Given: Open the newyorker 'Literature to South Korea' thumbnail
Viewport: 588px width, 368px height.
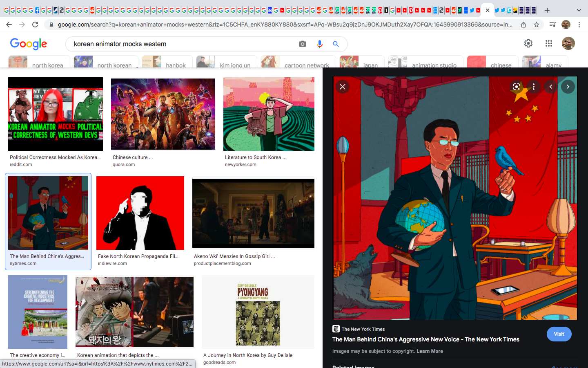Looking at the screenshot, I should (x=269, y=114).
